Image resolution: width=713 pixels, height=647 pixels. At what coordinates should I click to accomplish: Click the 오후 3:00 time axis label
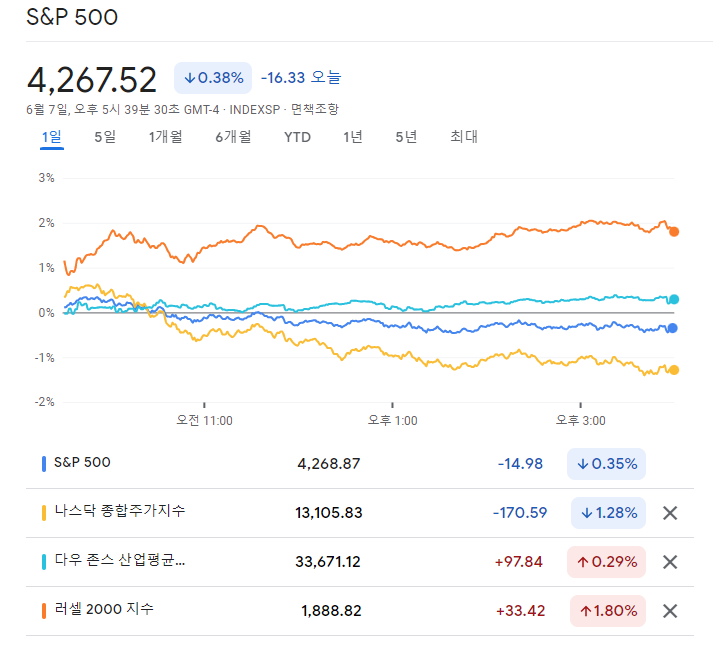(x=581, y=421)
